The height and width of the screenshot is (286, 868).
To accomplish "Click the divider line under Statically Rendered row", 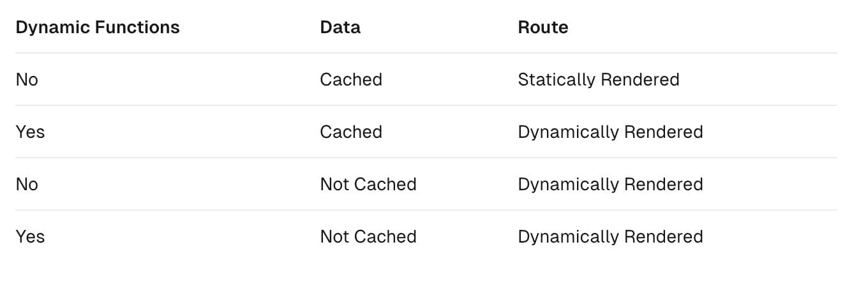I will [426, 105].
